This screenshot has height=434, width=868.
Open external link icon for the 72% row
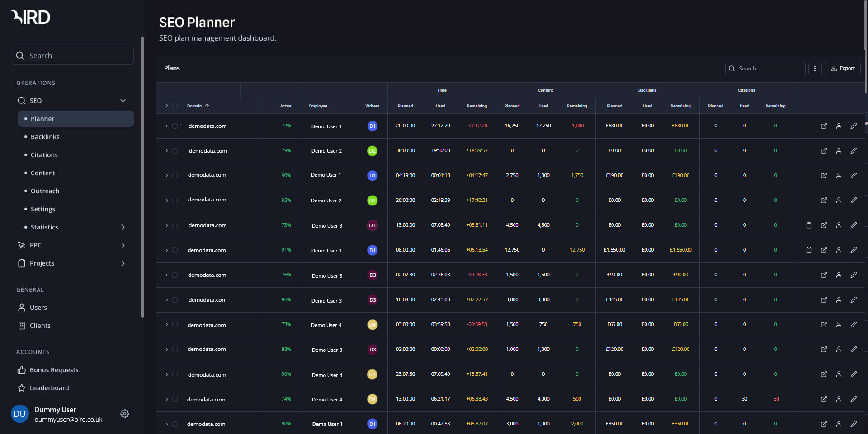[824, 126]
